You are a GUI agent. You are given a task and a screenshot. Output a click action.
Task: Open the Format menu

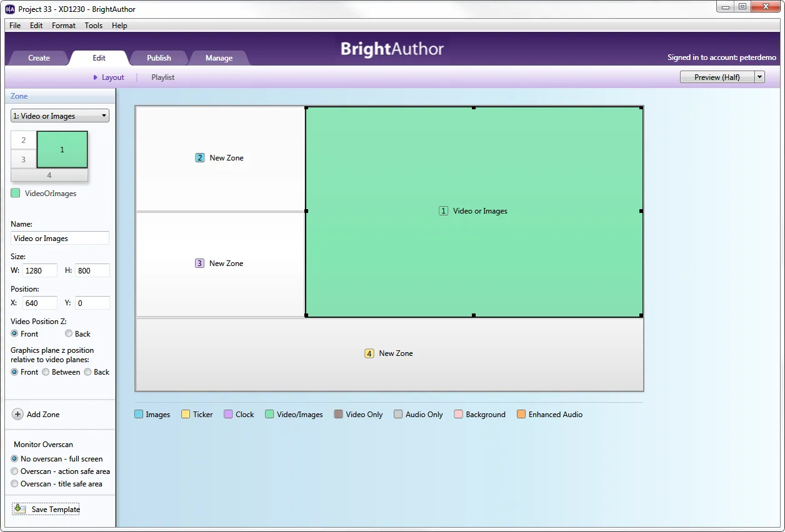pyautogui.click(x=64, y=26)
